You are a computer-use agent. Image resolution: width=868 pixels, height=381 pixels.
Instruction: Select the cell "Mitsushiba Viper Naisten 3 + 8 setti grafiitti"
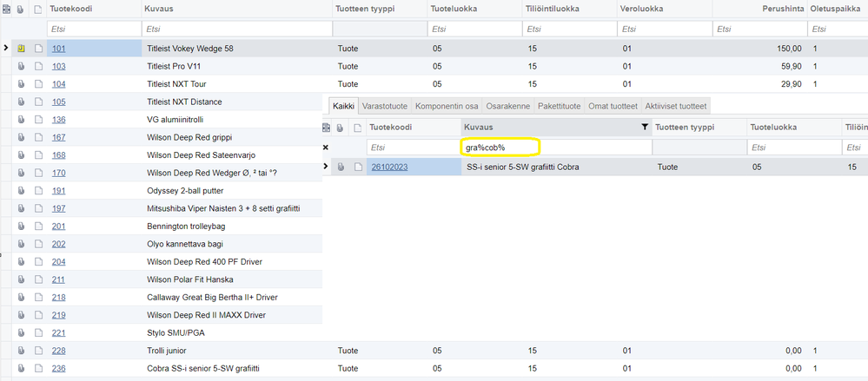233,208
